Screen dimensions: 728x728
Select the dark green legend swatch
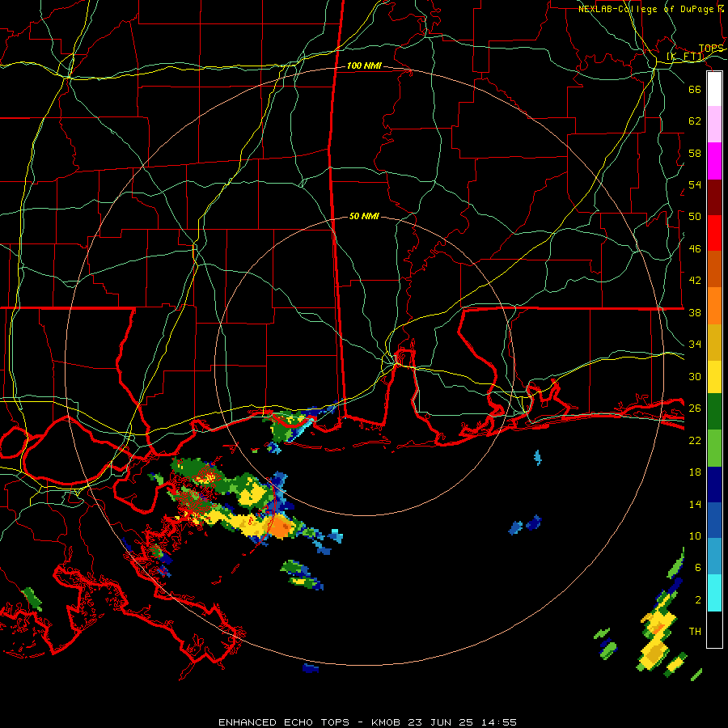click(x=714, y=412)
